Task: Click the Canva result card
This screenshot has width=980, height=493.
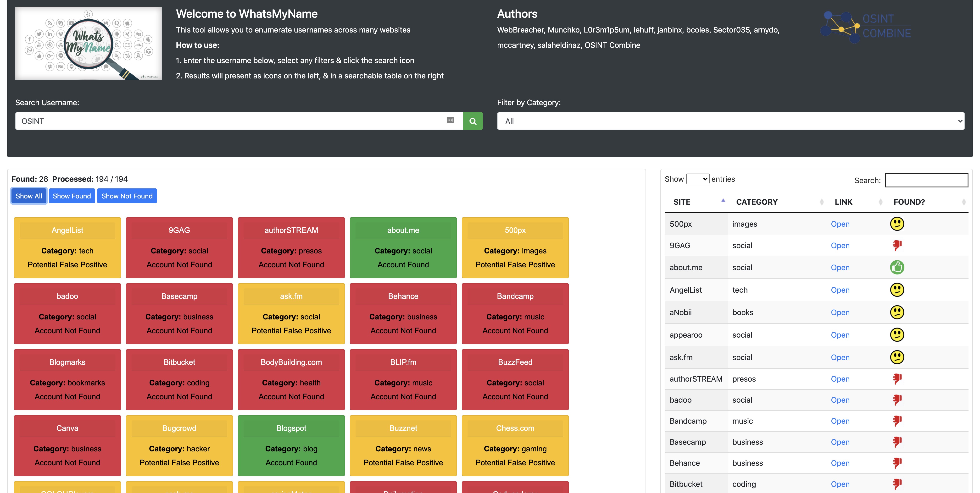Action: pyautogui.click(x=67, y=445)
